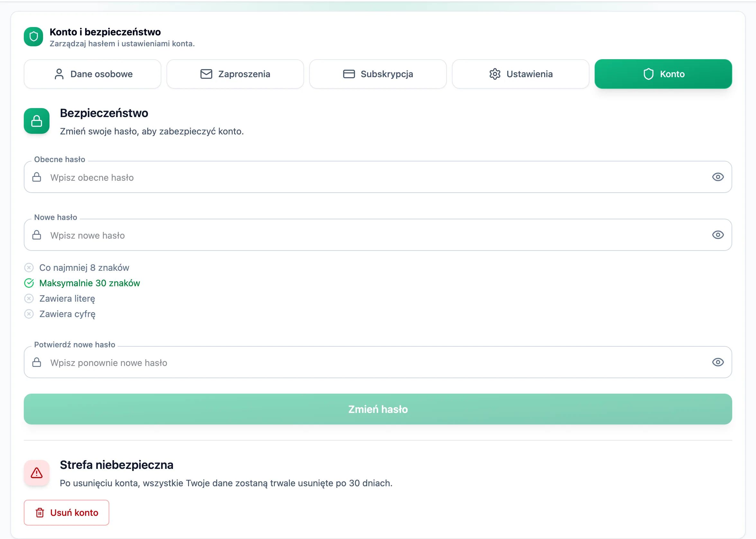
Task: Click the lock icon in Obecne hasło field
Action: coord(37,177)
